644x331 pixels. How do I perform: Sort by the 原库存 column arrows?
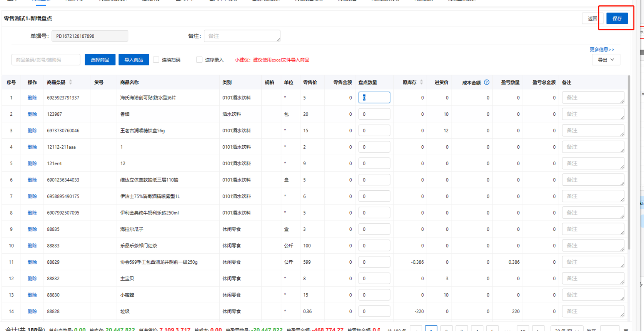tap(422, 82)
